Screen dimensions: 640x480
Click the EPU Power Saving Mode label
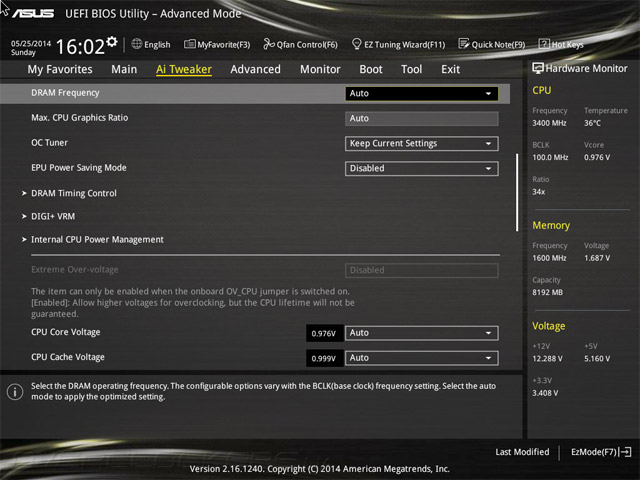point(79,168)
